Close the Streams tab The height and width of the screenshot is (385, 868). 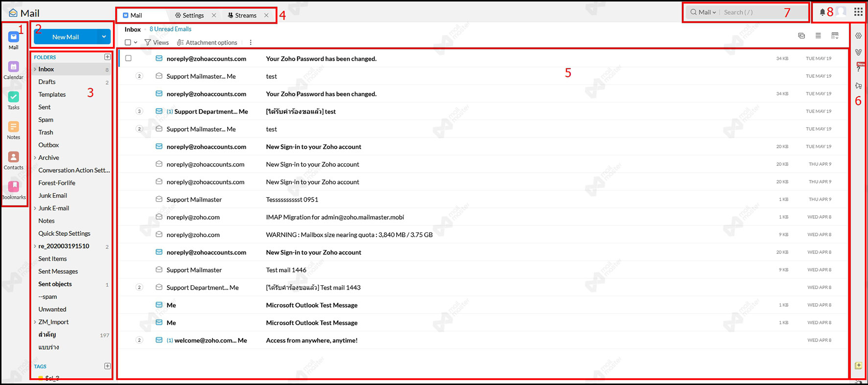[x=266, y=15]
